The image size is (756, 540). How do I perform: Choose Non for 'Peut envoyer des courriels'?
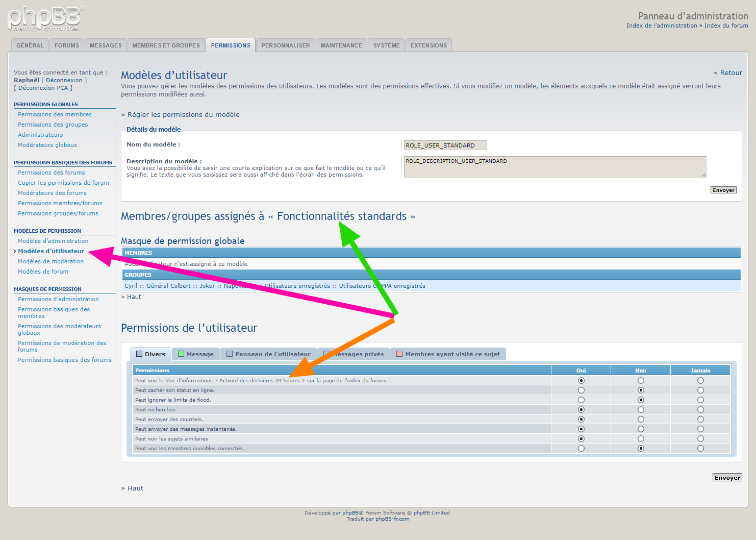click(x=641, y=420)
